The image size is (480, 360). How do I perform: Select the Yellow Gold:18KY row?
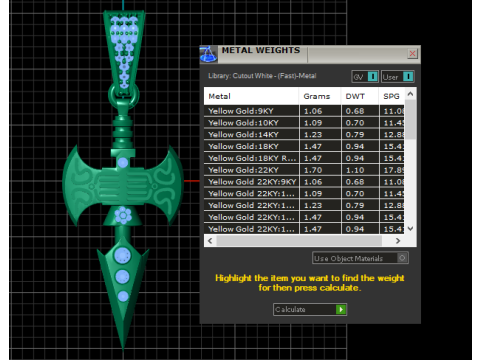point(304,146)
